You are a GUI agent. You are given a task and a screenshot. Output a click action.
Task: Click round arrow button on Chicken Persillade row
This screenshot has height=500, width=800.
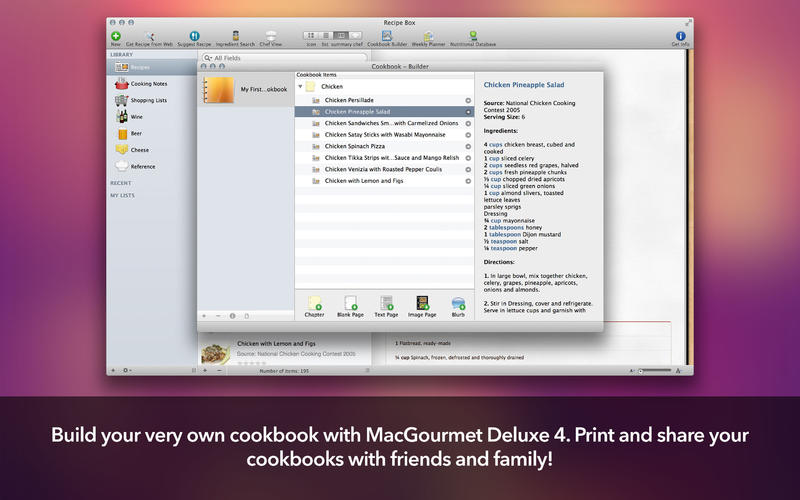(x=468, y=101)
